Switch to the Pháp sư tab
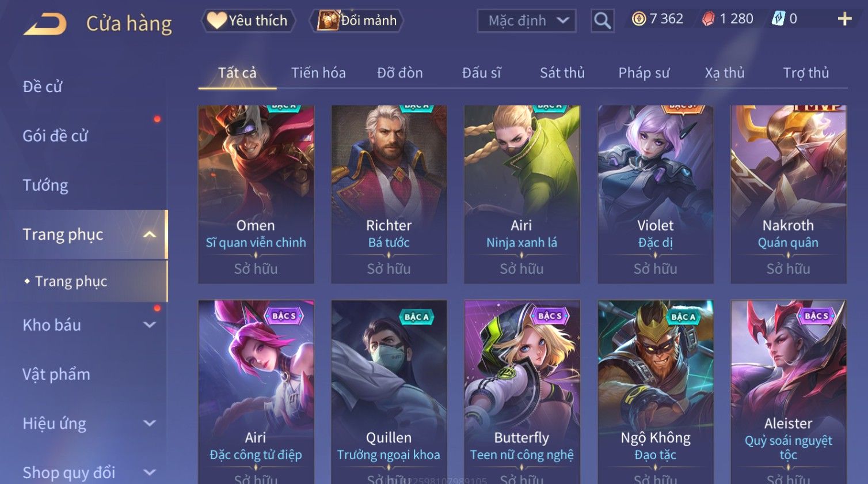This screenshot has height=484, width=868. 644,73
